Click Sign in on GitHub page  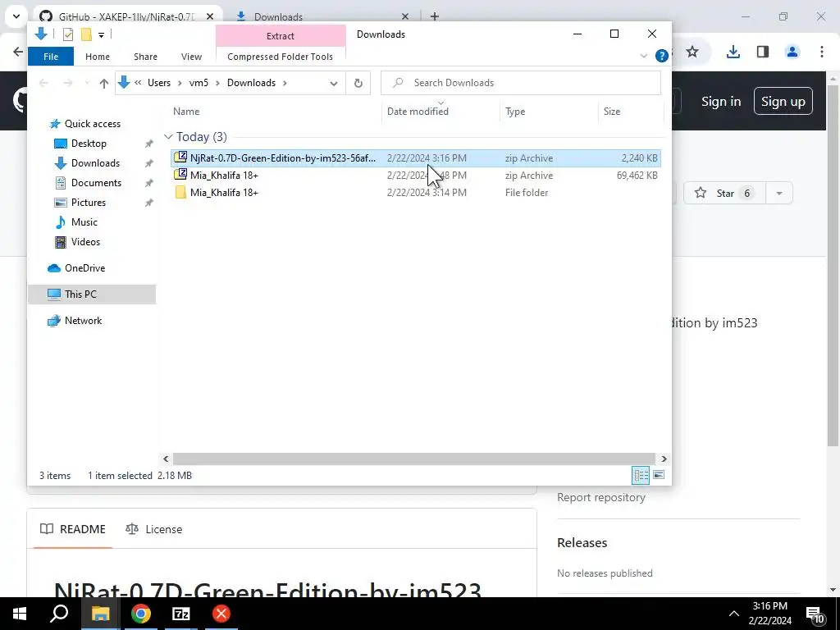pyautogui.click(x=721, y=101)
